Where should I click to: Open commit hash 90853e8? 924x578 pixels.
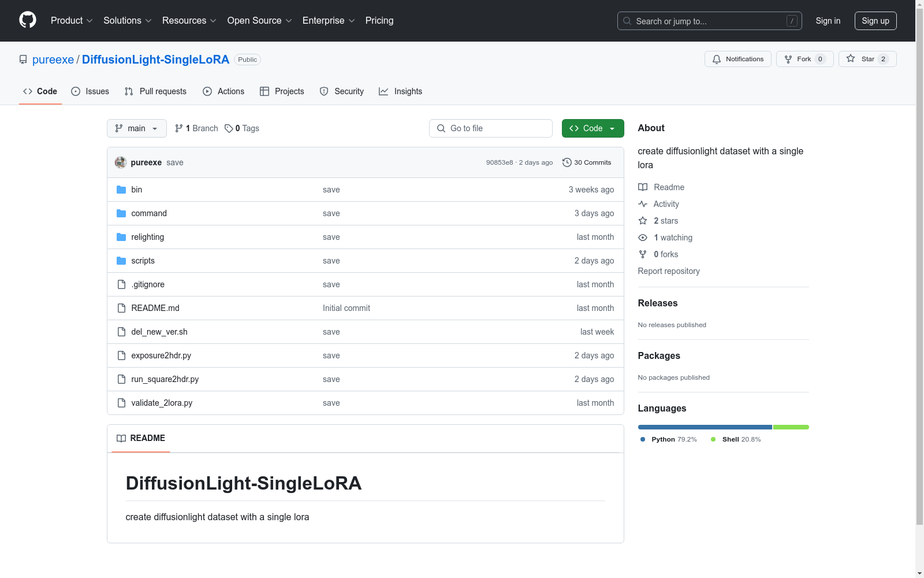[500, 162]
